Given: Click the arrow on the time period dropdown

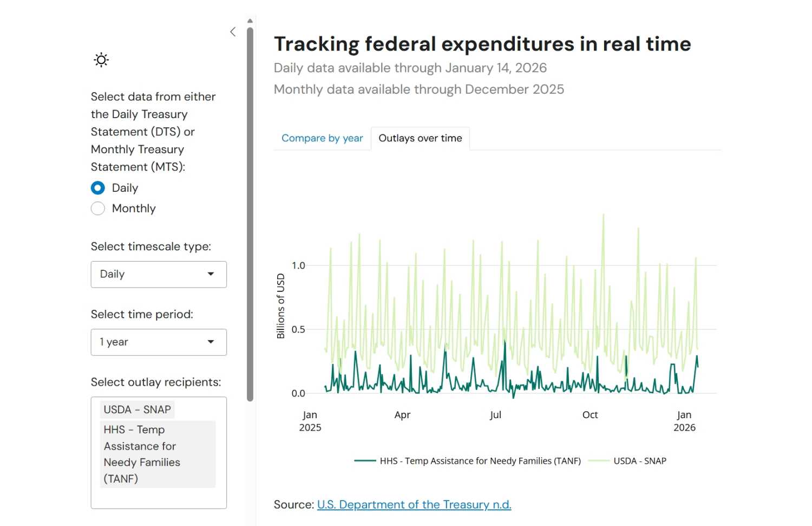Looking at the screenshot, I should pyautogui.click(x=211, y=342).
